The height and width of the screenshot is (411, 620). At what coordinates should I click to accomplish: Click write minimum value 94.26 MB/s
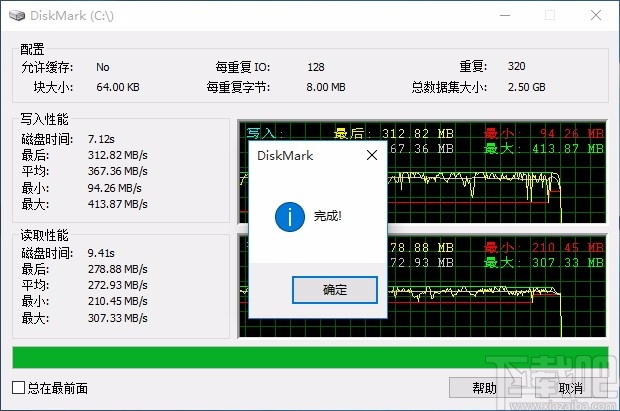coord(115,188)
